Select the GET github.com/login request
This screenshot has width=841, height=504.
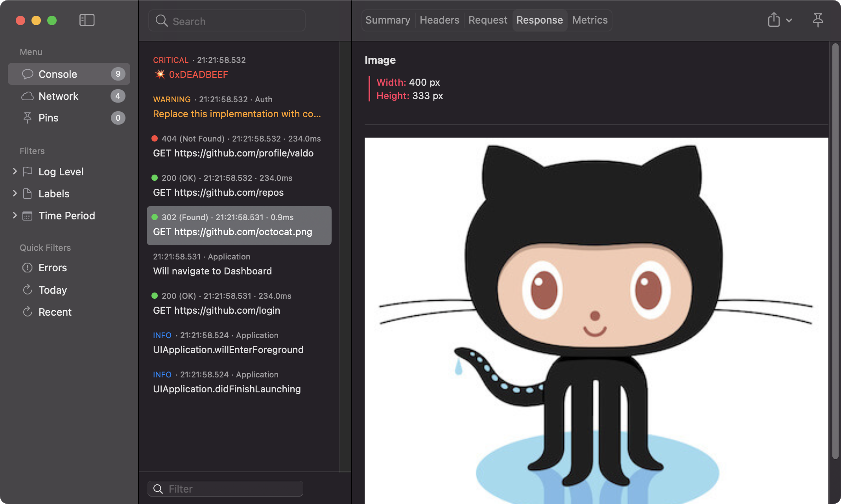(239, 304)
